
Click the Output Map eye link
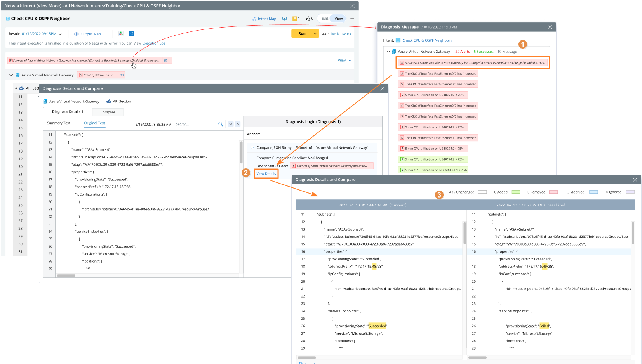(87, 34)
